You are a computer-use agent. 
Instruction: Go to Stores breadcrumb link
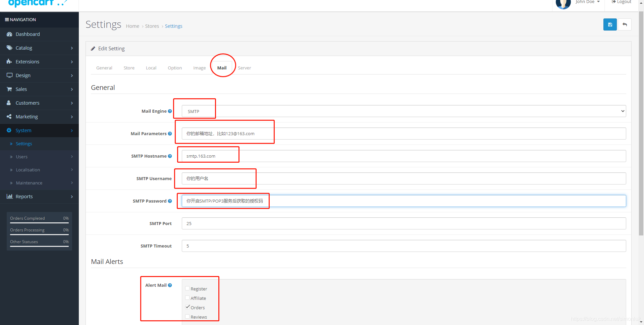click(x=152, y=26)
